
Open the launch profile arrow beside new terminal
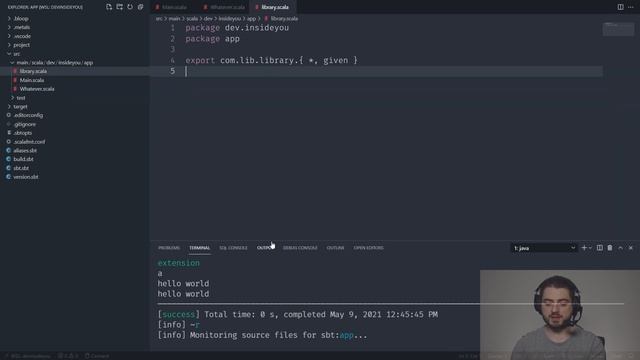pyautogui.click(x=590, y=248)
